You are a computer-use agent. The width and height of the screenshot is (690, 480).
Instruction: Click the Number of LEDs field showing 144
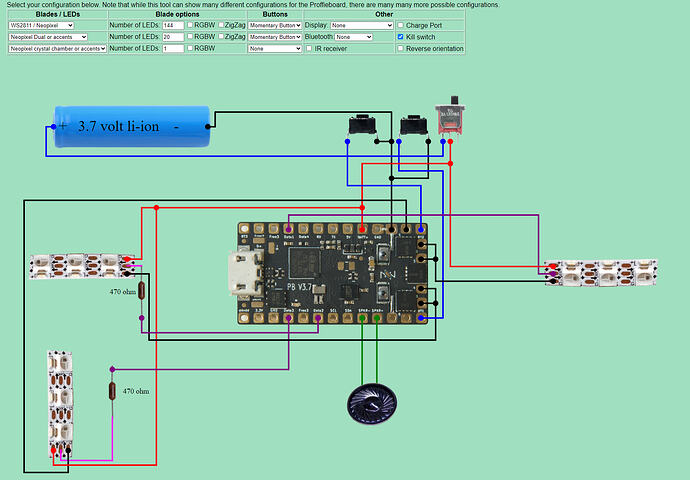click(x=173, y=26)
